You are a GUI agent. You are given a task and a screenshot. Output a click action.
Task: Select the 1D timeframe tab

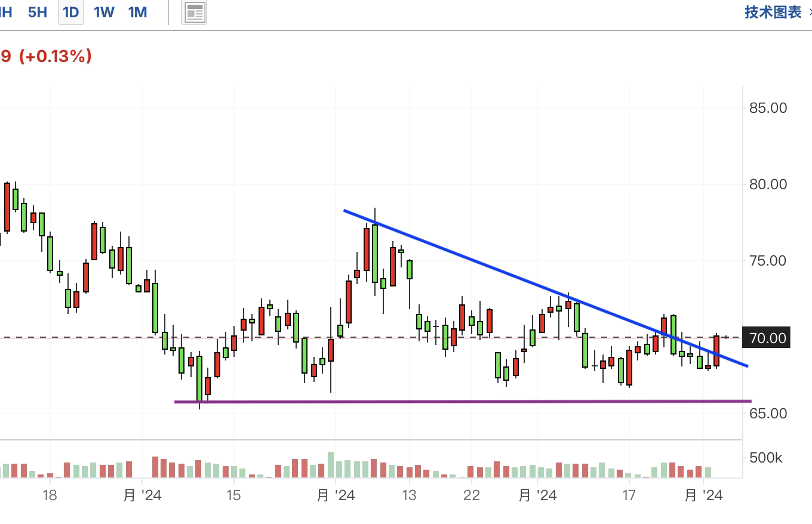click(x=71, y=12)
